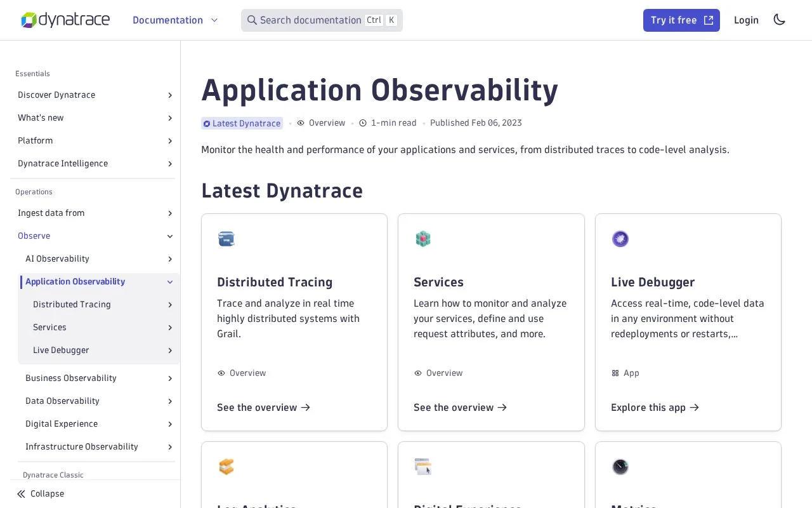Toggle dark mode with moon icon
The height and width of the screenshot is (508, 812).
tap(780, 20)
